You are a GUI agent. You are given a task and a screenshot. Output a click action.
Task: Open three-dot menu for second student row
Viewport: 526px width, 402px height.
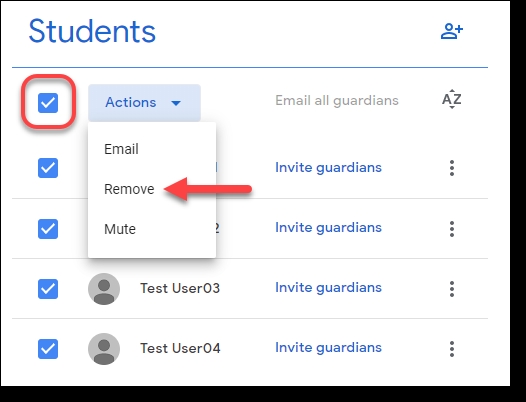pyautogui.click(x=452, y=229)
